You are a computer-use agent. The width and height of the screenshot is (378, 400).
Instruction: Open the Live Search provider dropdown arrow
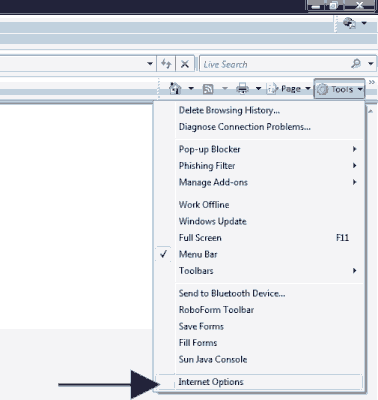(x=371, y=64)
